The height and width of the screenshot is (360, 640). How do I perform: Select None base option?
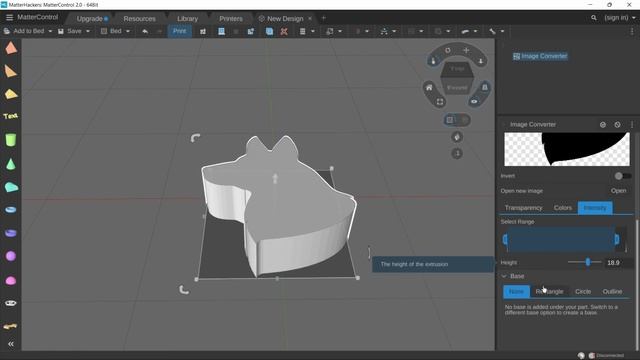pos(516,291)
